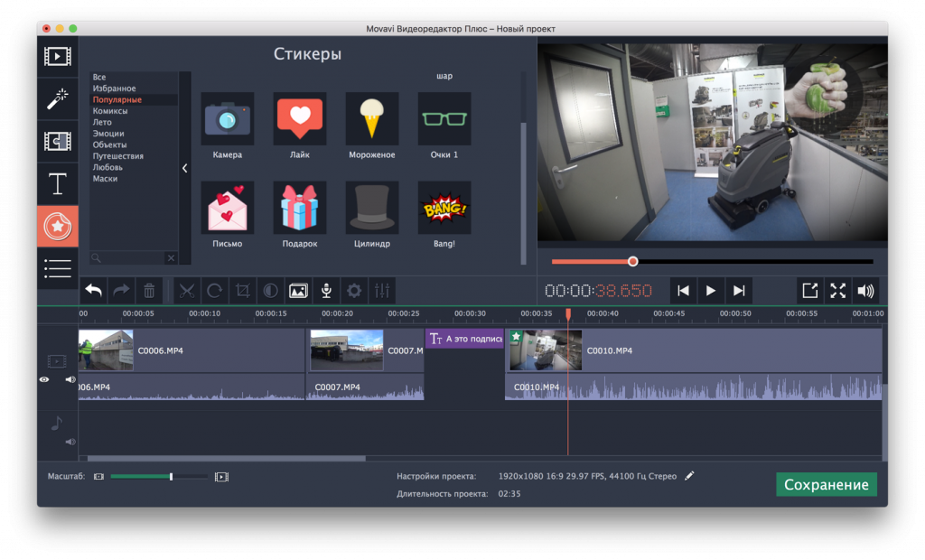Choose the Лайк heart sticker
Screen dimensions: 925x560
(300, 119)
